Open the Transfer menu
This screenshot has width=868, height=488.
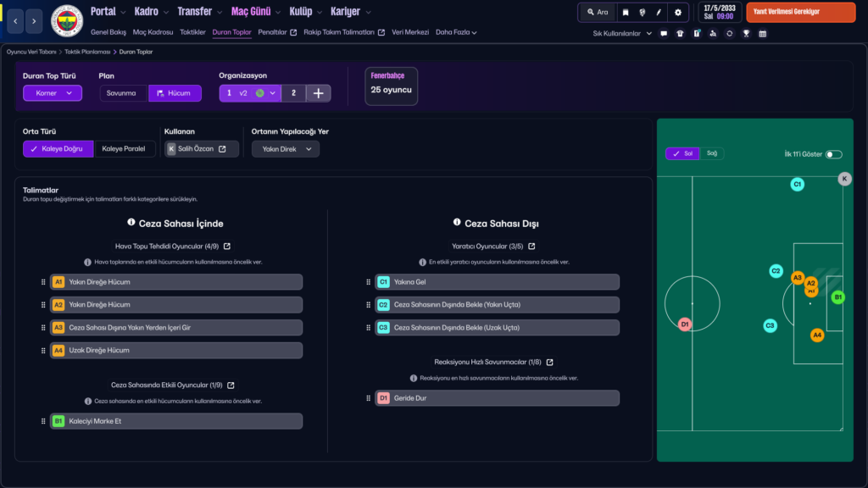(196, 12)
